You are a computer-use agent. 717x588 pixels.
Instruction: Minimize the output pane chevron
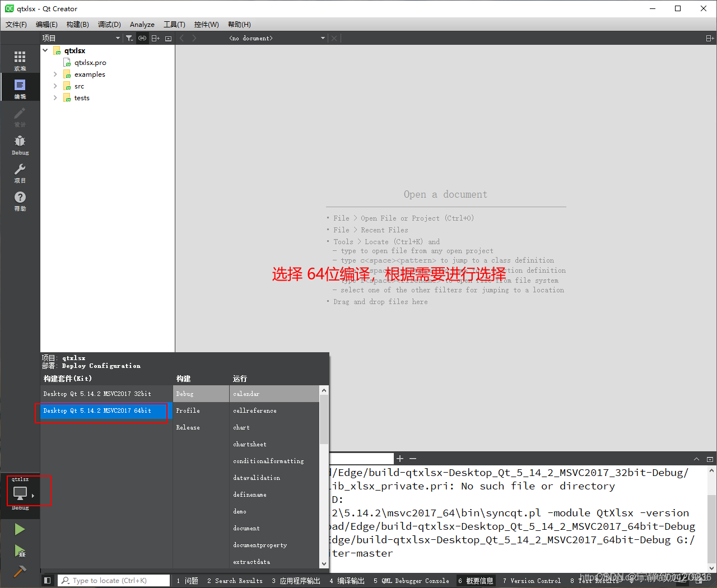pyautogui.click(x=696, y=459)
